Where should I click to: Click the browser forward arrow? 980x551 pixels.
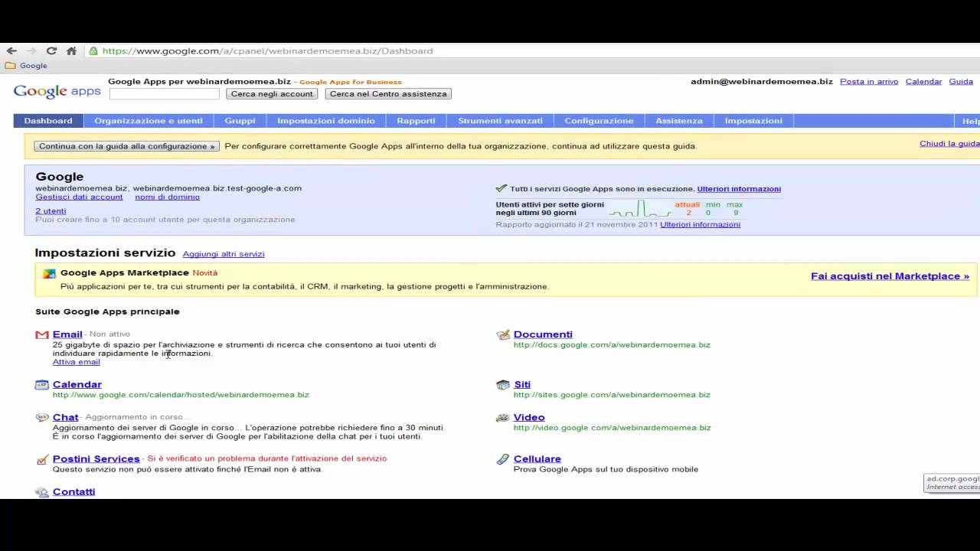click(x=31, y=51)
